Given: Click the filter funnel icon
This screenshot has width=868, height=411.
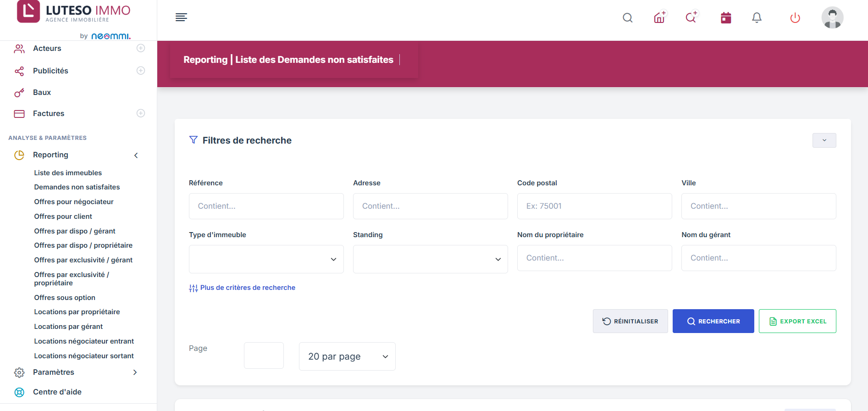Looking at the screenshot, I should [194, 140].
